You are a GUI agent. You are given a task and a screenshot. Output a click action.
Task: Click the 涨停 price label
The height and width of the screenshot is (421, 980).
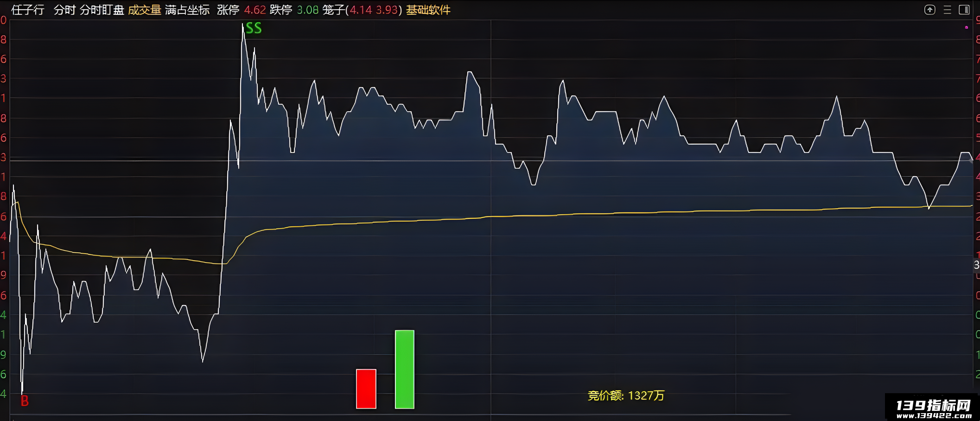(x=241, y=10)
